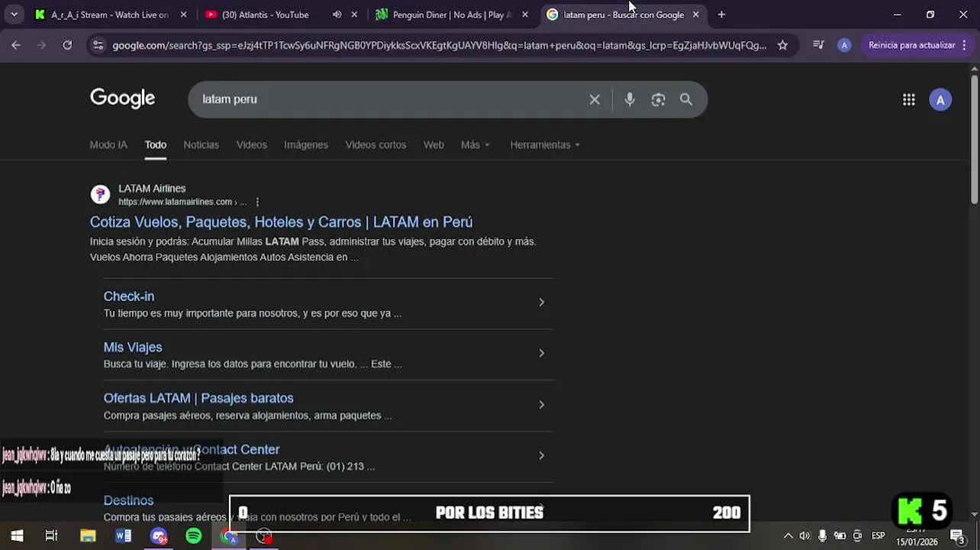Switch to the Noticias results tab
The height and width of the screenshot is (550, 980).
pyautogui.click(x=201, y=144)
